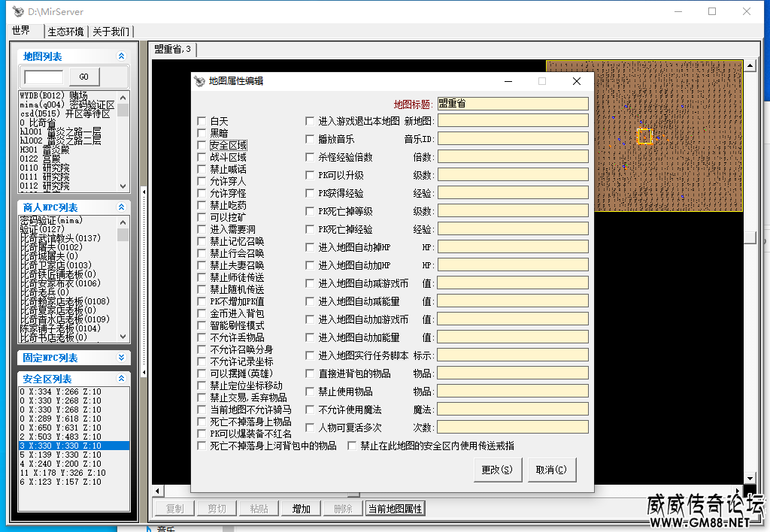Screen dimensions: 770x532
Task: Collapse the 商人NPC列表 panel chevron
Action: (x=121, y=207)
